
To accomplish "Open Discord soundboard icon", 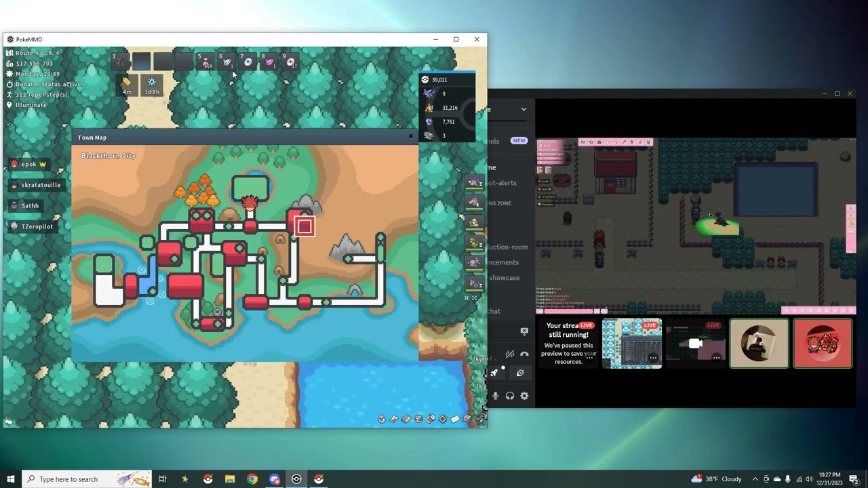I will coord(520,373).
